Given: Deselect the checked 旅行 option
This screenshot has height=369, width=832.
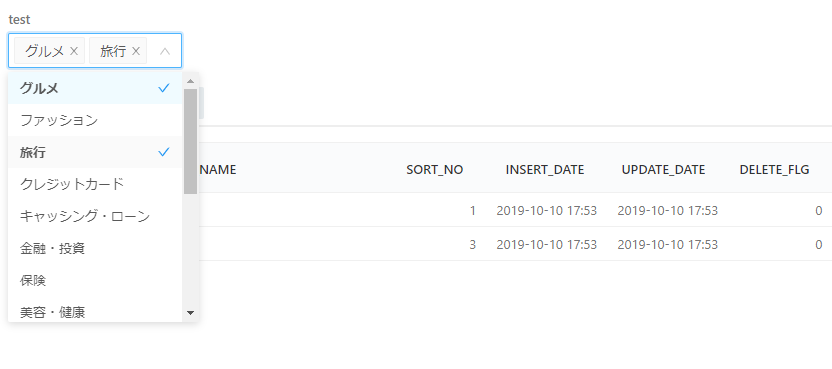Looking at the screenshot, I should [96, 152].
